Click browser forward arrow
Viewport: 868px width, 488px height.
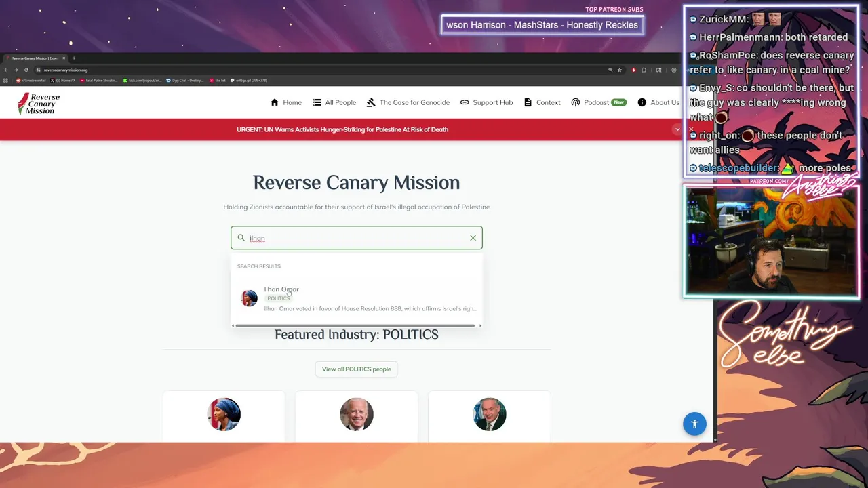click(x=16, y=70)
